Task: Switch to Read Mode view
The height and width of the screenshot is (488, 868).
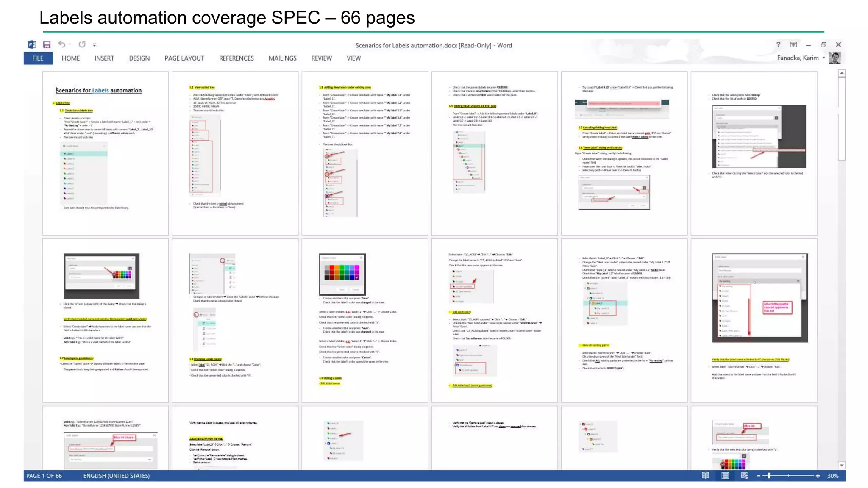Action: [x=705, y=476]
